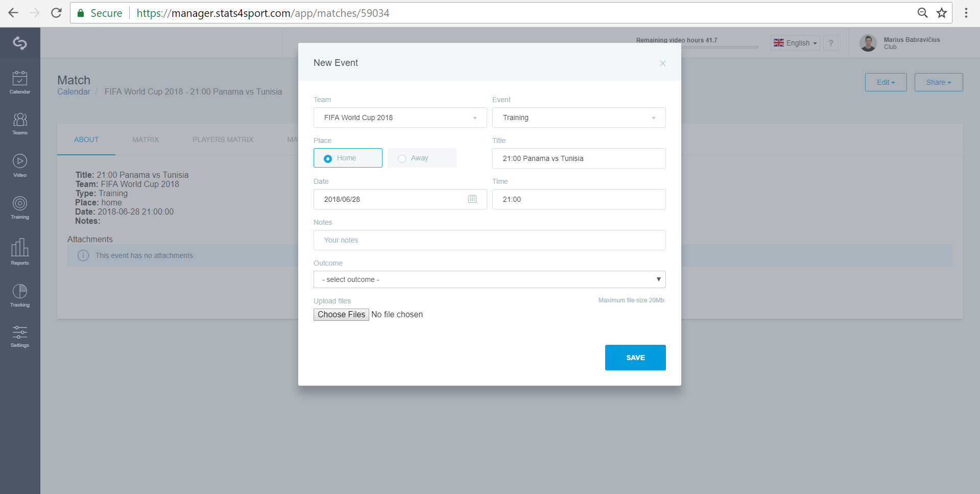Viewport: 980px width, 494px height.
Task: Click the help question mark icon
Action: pos(831,43)
